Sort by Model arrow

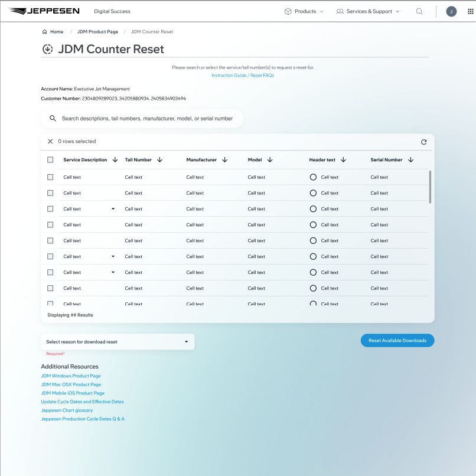[x=270, y=159]
